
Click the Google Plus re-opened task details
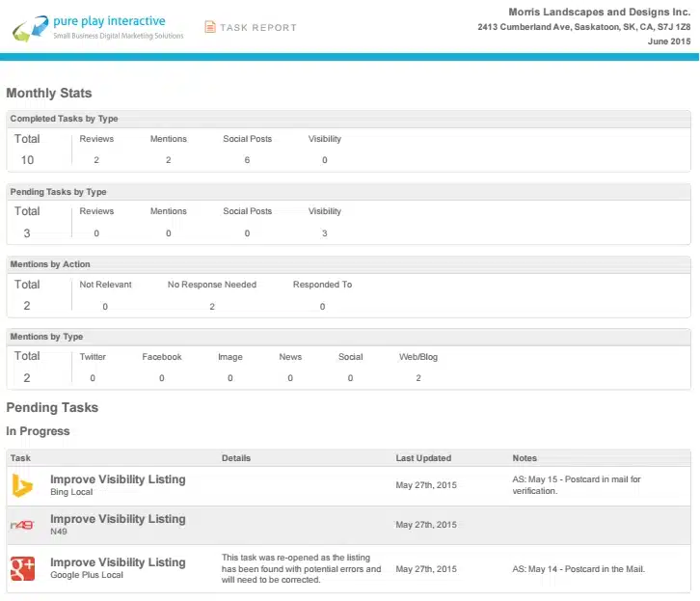click(301, 569)
